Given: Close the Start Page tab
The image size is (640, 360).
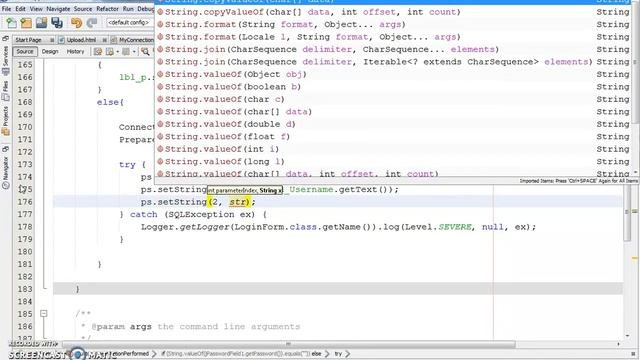Looking at the screenshot, I should click(x=52, y=40).
